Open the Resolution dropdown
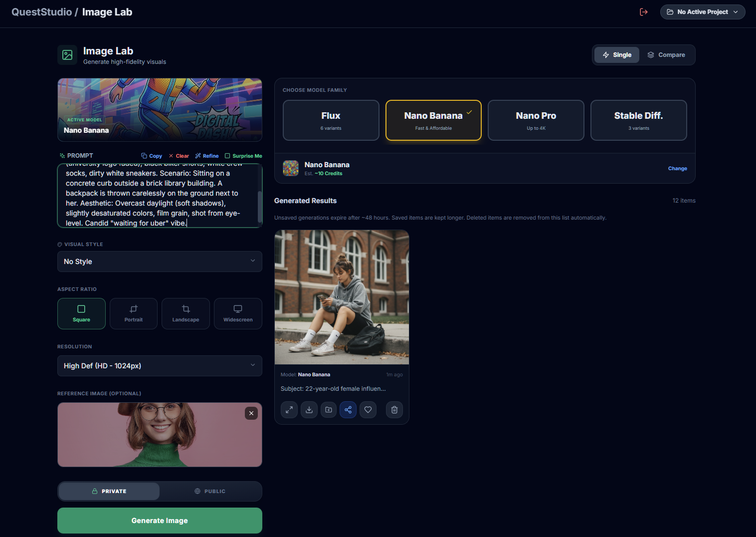 click(160, 366)
